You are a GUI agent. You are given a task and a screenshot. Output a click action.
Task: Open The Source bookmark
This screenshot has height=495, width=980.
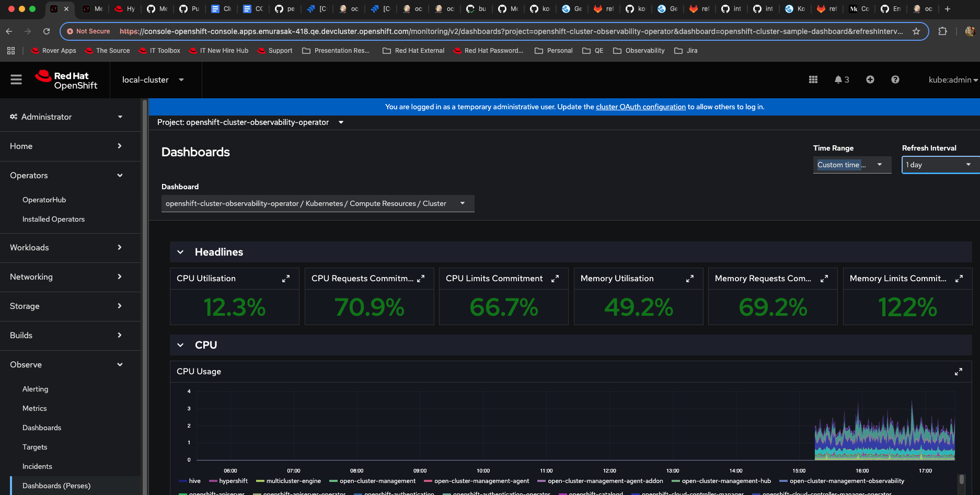107,51
